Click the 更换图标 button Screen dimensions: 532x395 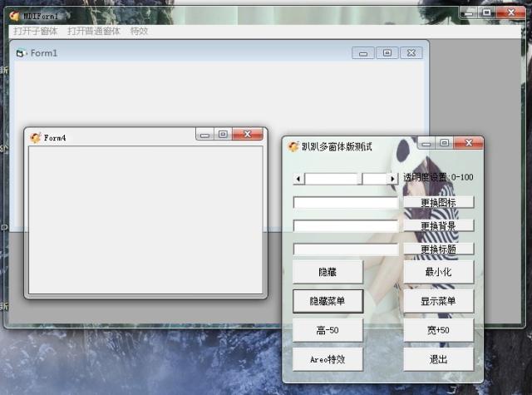click(438, 203)
